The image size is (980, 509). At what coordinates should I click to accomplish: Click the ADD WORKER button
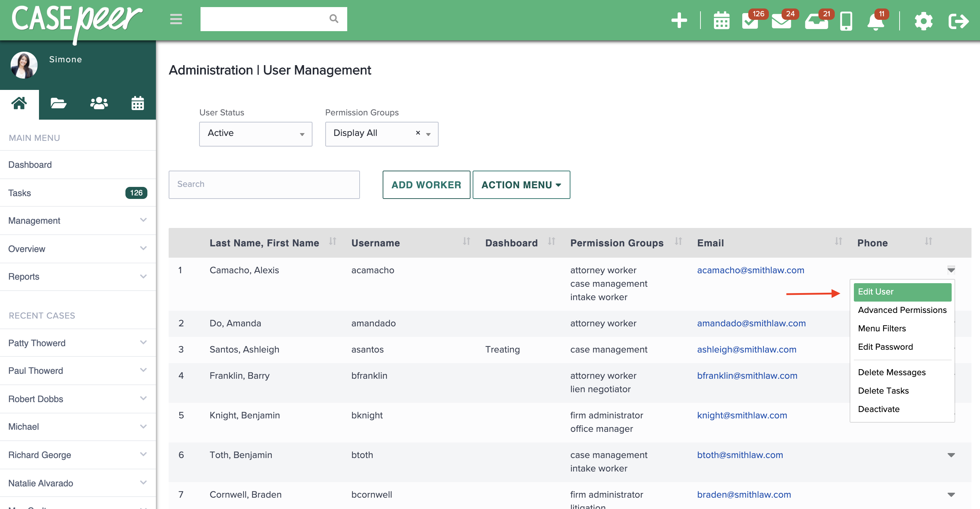[x=427, y=185]
